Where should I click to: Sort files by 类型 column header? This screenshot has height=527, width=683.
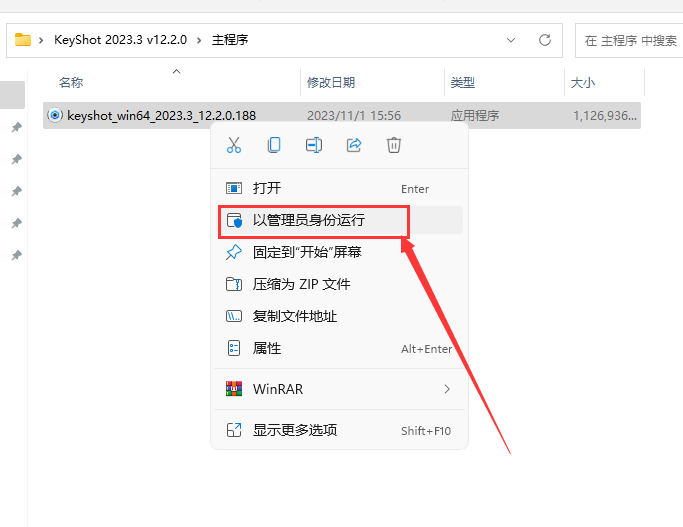pos(463,82)
